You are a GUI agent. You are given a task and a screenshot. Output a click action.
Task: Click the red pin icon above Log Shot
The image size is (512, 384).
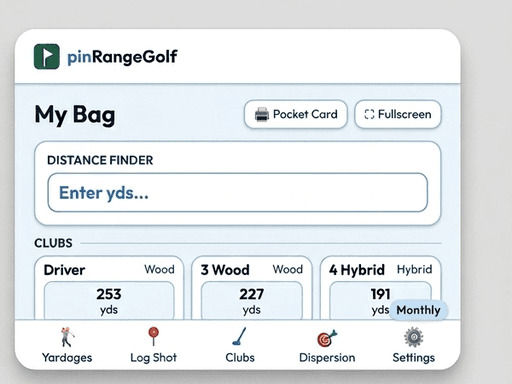pos(153,336)
